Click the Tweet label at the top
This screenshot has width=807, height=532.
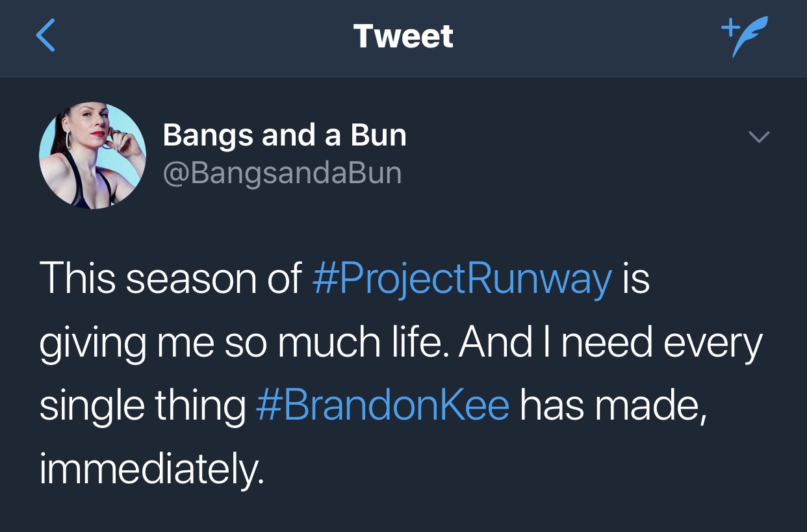click(x=403, y=36)
